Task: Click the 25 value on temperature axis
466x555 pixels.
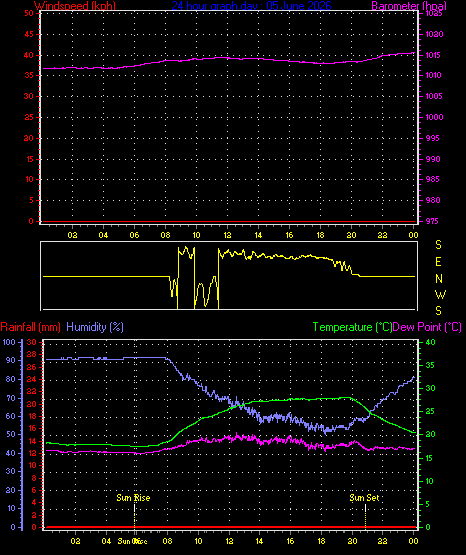Action: [430, 411]
